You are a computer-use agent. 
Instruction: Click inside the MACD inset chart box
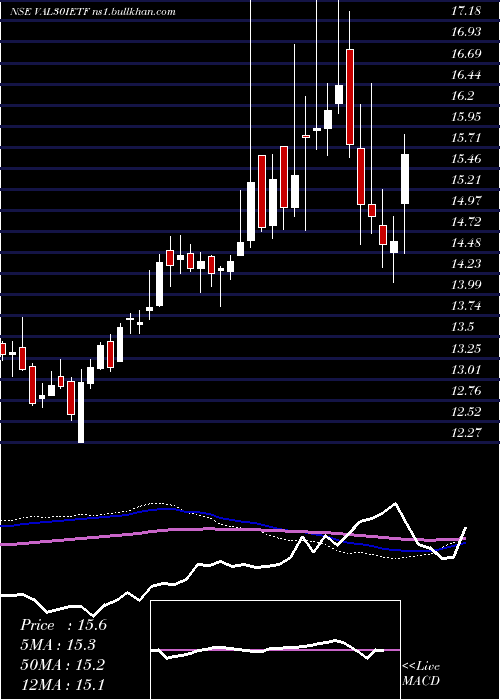pyautogui.click(x=275, y=650)
